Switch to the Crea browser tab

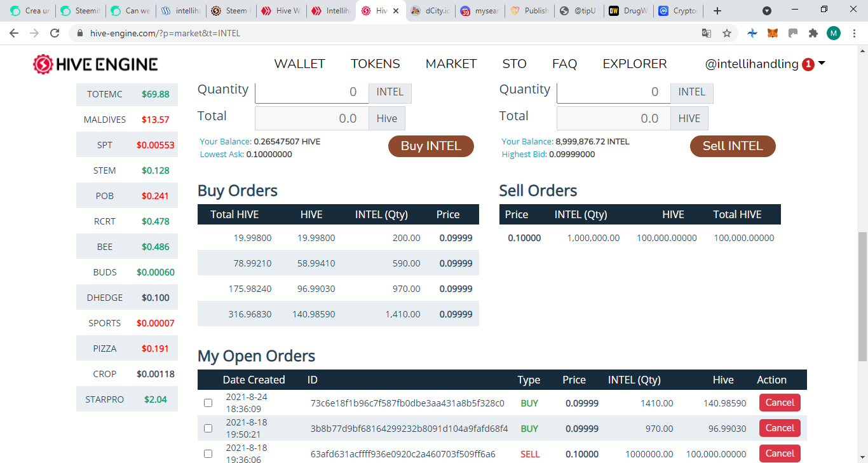(30, 11)
